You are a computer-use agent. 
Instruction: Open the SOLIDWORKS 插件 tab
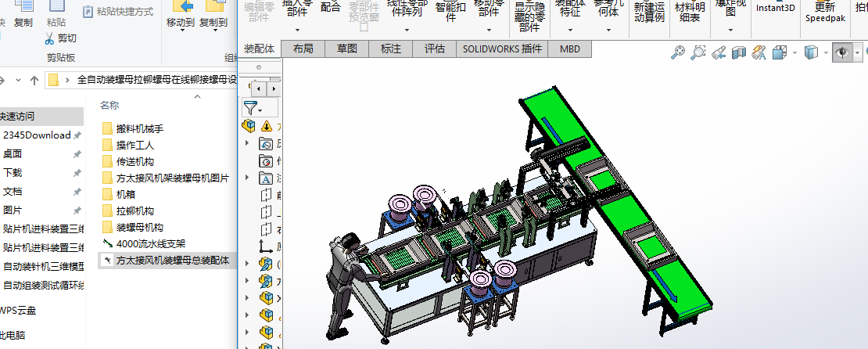[x=503, y=49]
